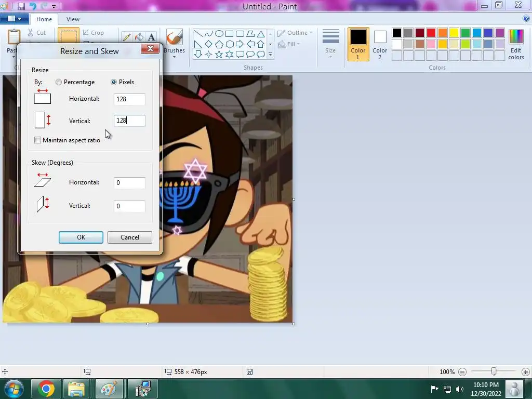
Task: Pick the yellow color swatch
Action: pos(454,33)
